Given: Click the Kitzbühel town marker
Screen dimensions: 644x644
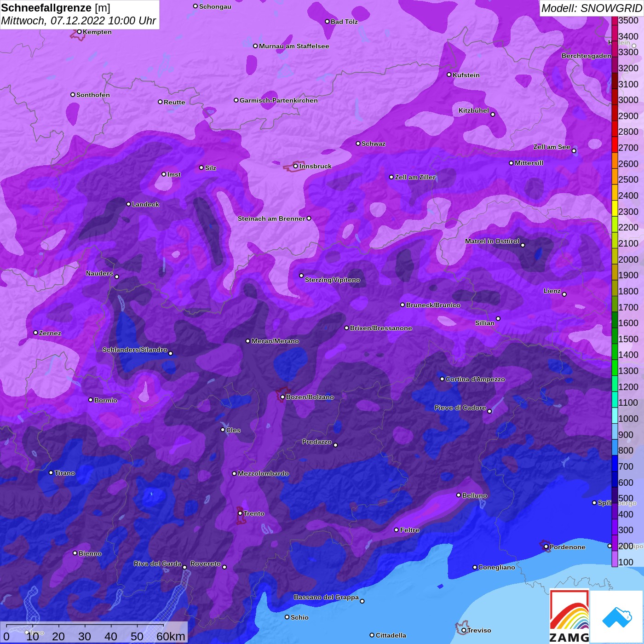Looking at the screenshot, I should [493, 115].
